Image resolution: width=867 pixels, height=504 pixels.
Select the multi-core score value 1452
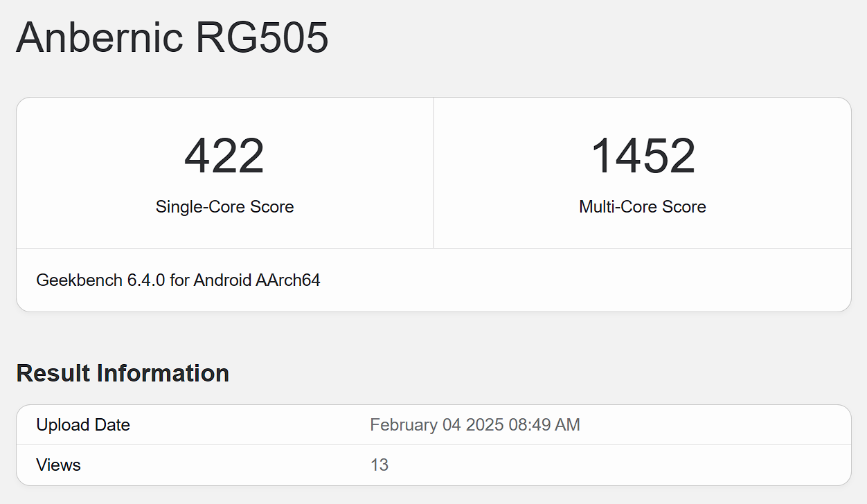[643, 156]
